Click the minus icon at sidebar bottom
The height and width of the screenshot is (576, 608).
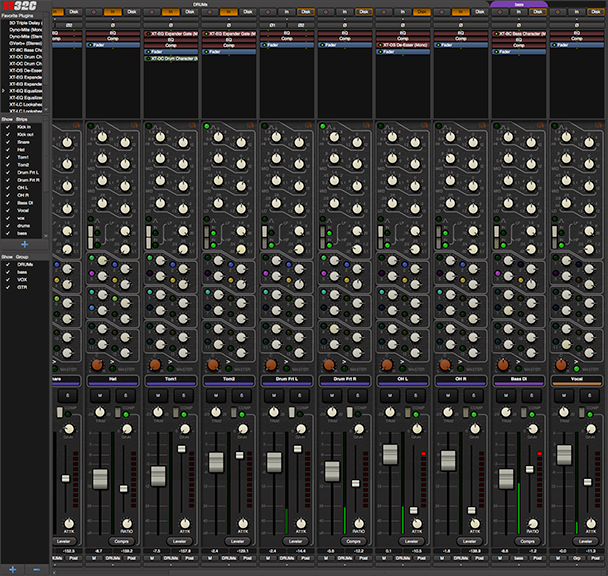[x=37, y=569]
